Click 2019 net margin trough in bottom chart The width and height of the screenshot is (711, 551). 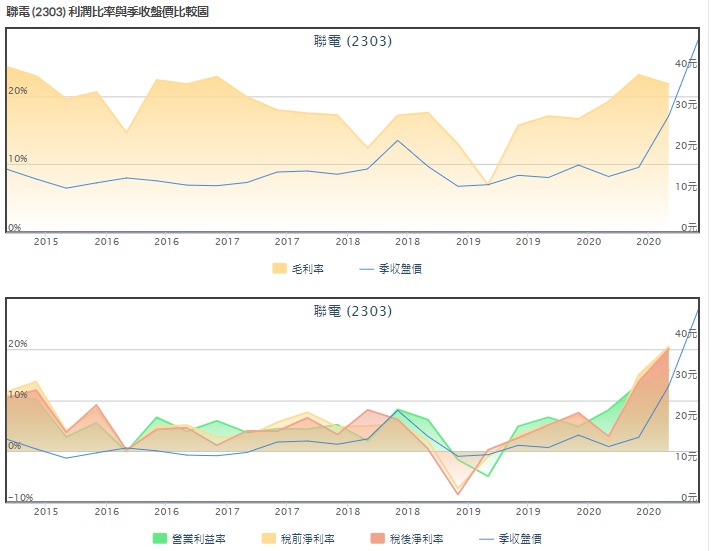tap(458, 494)
